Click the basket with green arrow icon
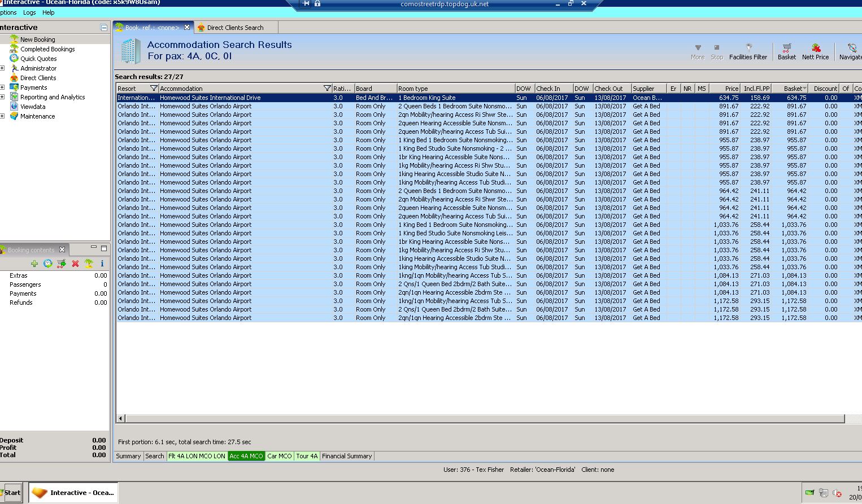 pos(62,264)
